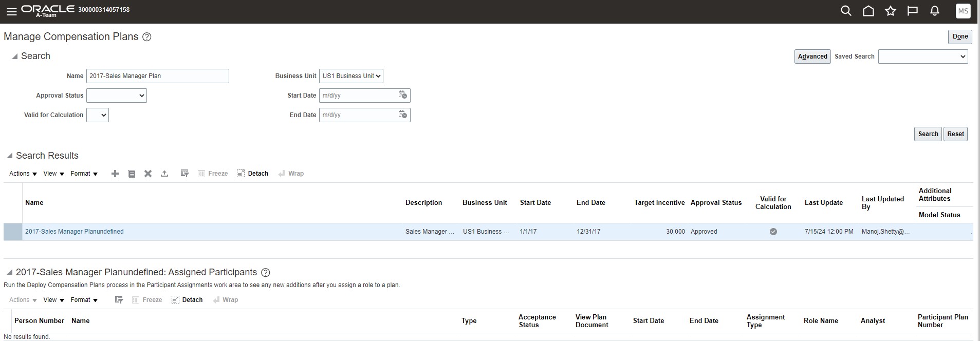Click the Delete X icon in Search Results
Image resolution: width=980 pixels, height=341 pixels.
click(148, 174)
